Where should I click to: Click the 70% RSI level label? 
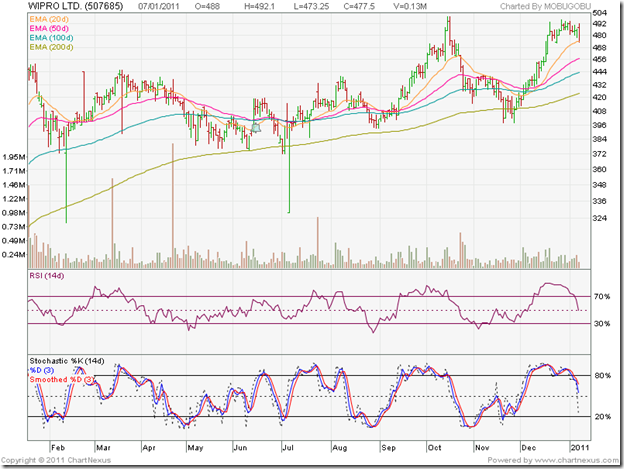599,298
